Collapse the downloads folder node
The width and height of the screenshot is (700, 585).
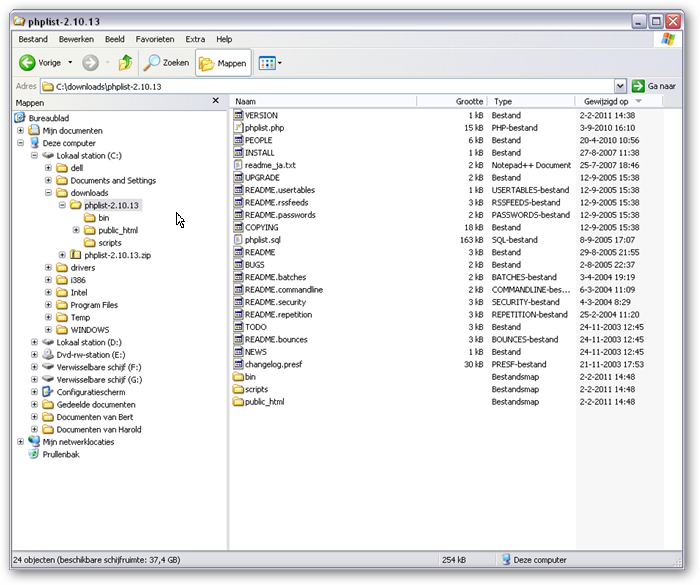(48, 193)
